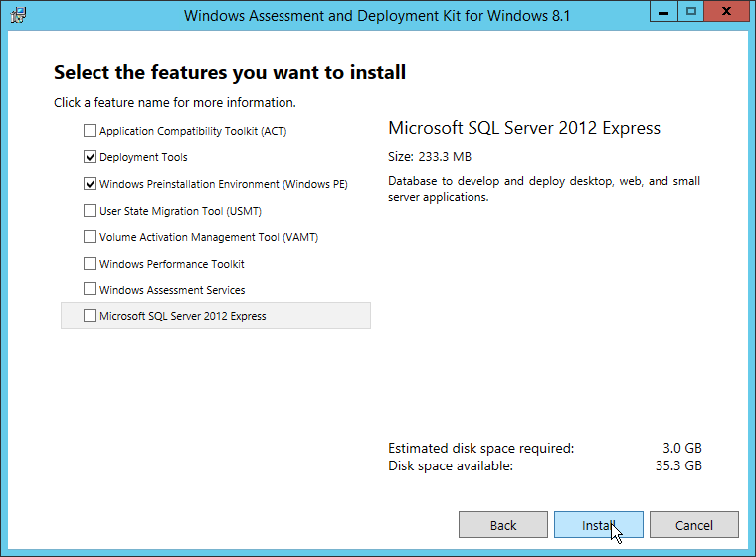
Task: Cancel the installation wizard
Action: tap(694, 525)
